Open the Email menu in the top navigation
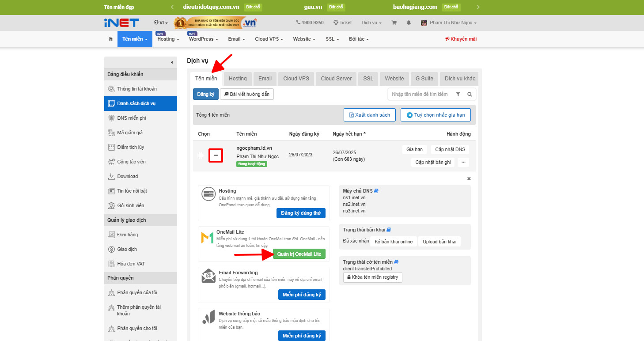The image size is (644, 341). tap(236, 39)
